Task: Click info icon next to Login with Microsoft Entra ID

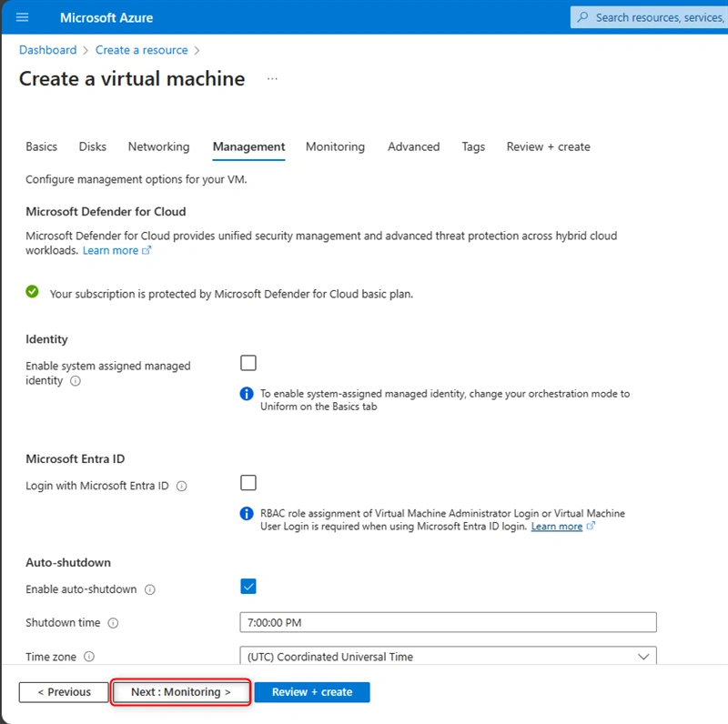Action: (181, 486)
